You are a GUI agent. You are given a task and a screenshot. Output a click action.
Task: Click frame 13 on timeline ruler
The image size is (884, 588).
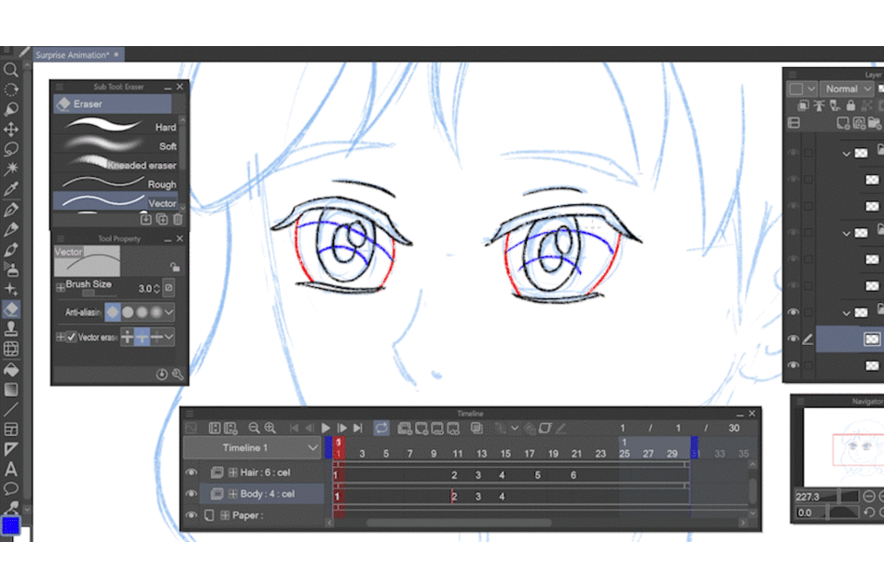[x=481, y=454]
